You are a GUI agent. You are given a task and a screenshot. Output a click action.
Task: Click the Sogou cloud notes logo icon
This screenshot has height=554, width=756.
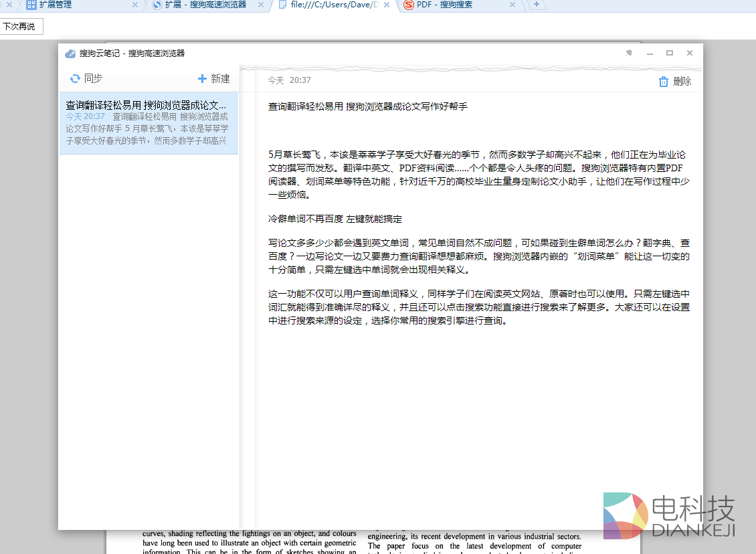(x=70, y=54)
